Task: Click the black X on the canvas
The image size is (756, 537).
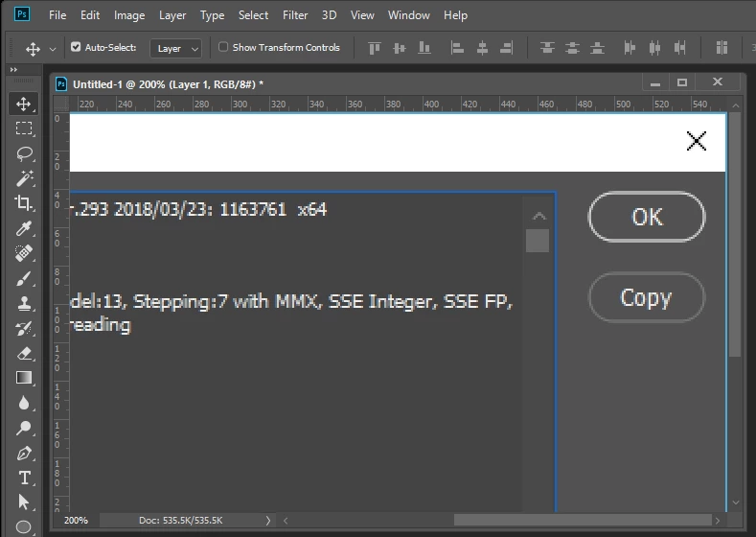Action: tap(697, 141)
